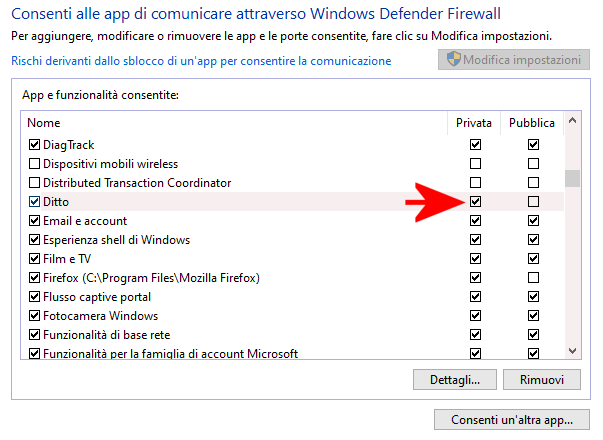Click the shield icon on Modifica impostazioni
Viewport: 603px width, 440px height.
(452, 60)
